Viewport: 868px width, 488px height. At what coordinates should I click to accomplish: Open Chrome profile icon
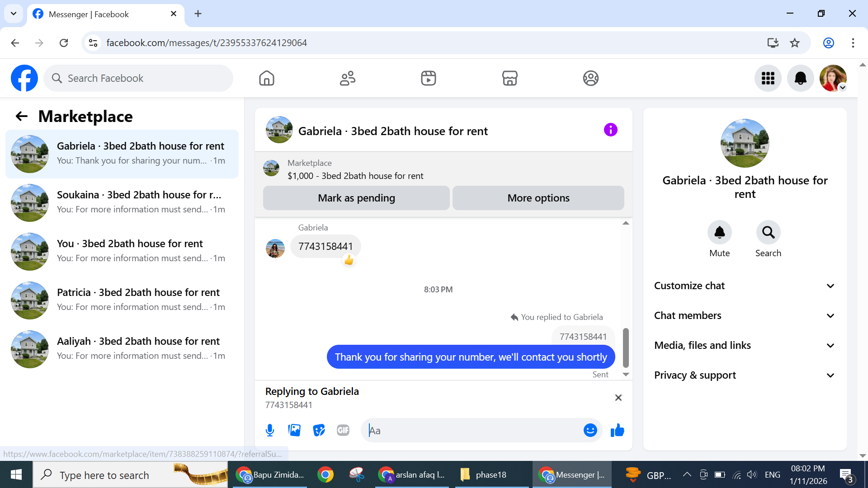pyautogui.click(x=829, y=43)
